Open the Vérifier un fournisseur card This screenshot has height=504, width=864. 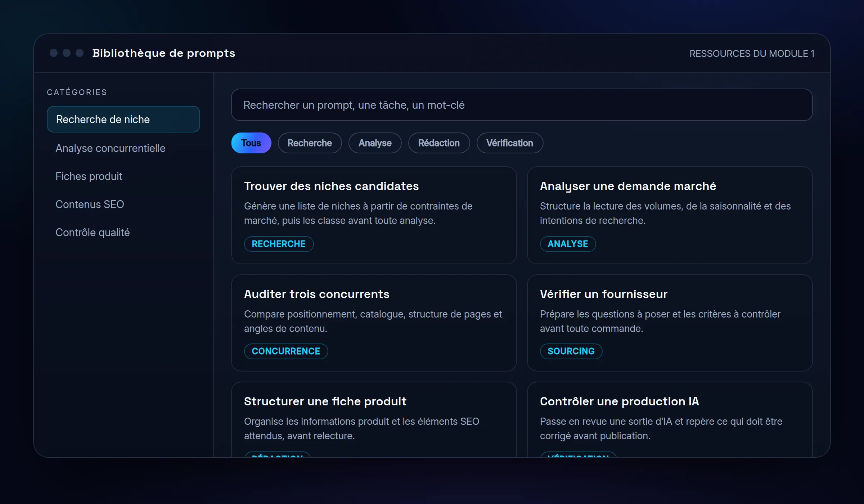coord(670,323)
